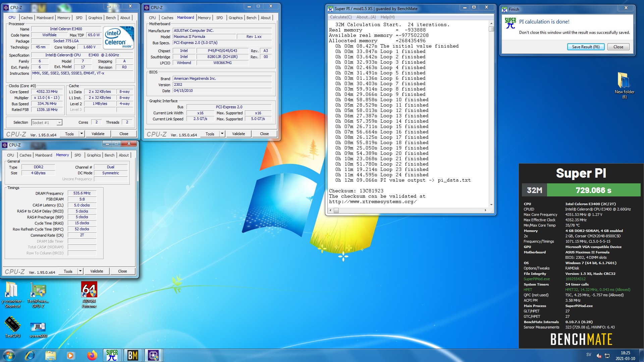Open About...(A) menu in Super PI
Screen dimensions: 644x362
(366, 17)
